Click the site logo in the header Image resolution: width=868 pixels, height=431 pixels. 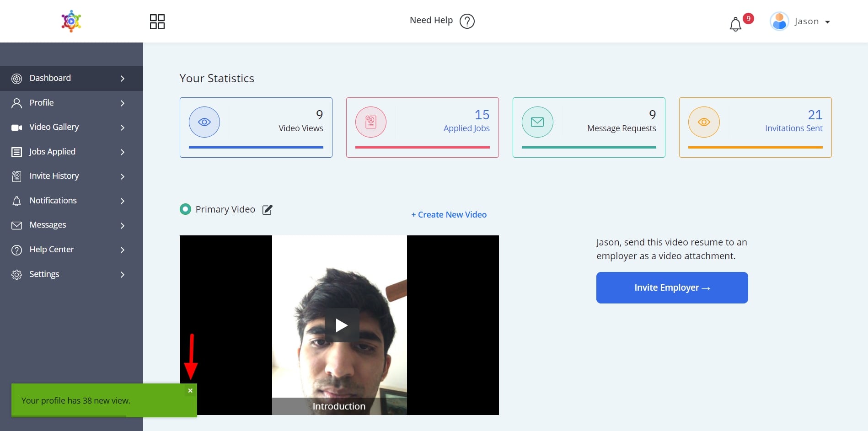click(71, 21)
